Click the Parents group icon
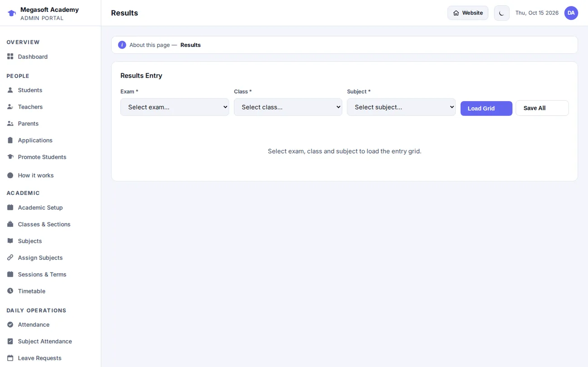This screenshot has height=367, width=588. [x=10, y=123]
